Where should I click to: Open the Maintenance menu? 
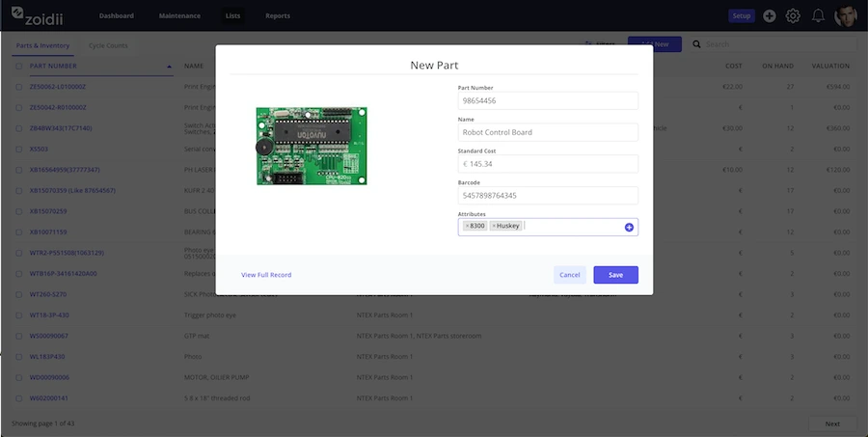pos(179,16)
